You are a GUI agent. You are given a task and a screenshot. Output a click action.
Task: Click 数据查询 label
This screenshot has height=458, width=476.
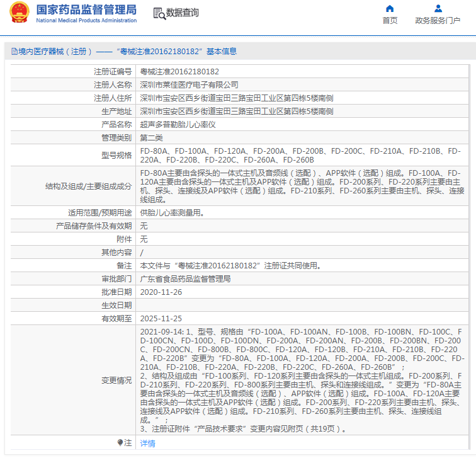coord(182,13)
